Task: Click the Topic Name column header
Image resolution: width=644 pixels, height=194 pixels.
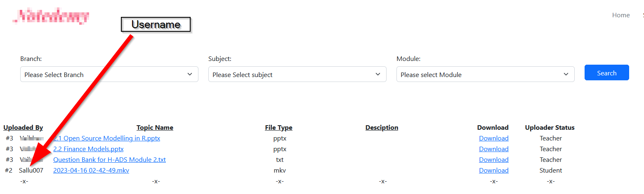Action: (155, 128)
